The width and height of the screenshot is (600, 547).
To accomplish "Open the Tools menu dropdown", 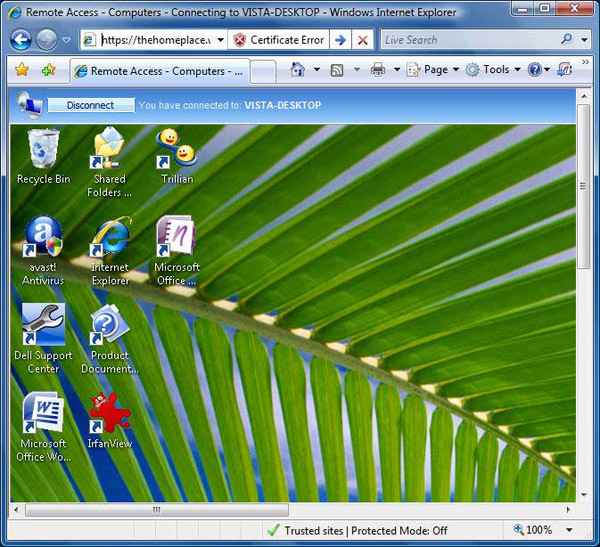I will 493,70.
